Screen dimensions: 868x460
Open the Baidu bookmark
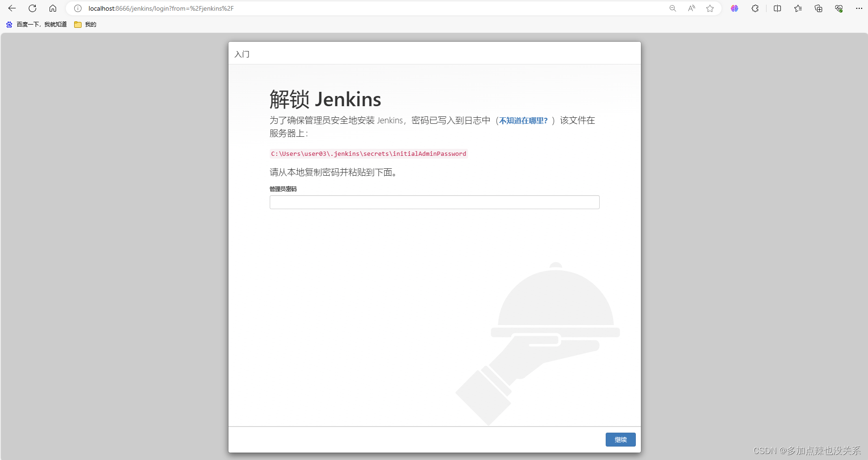(x=37, y=25)
